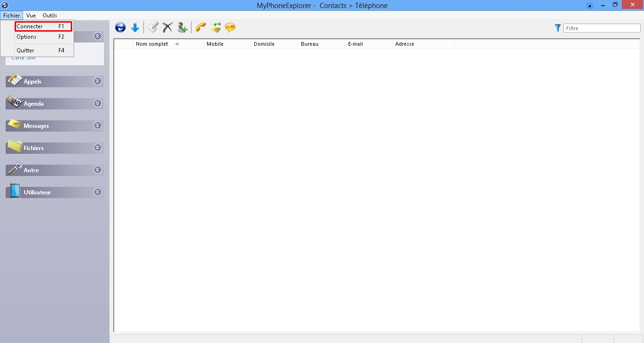Open the Outils menu

coord(50,16)
